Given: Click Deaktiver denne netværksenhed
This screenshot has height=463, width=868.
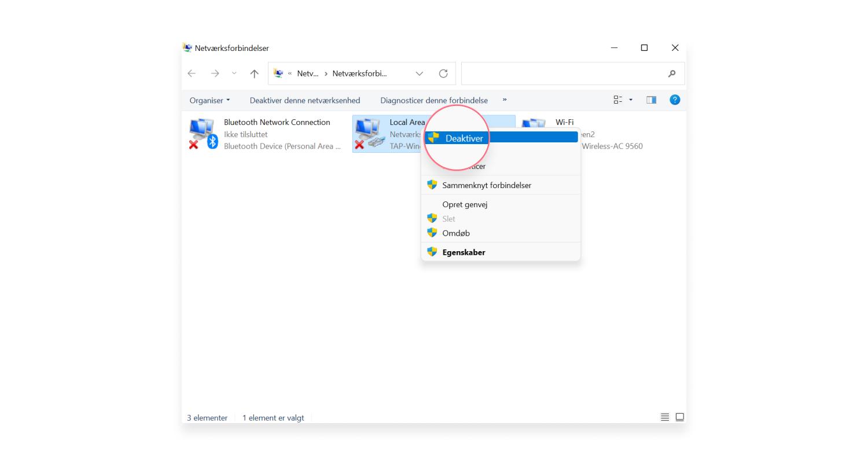Looking at the screenshot, I should (305, 100).
